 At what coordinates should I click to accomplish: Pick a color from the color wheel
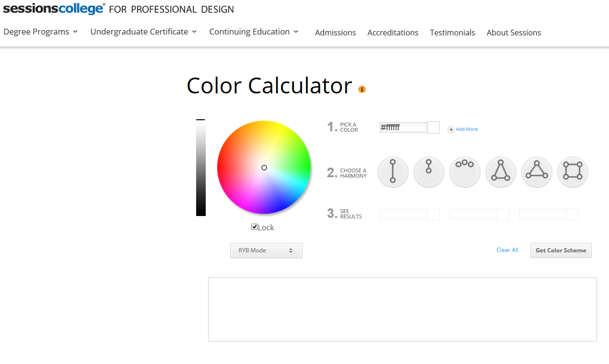264,167
